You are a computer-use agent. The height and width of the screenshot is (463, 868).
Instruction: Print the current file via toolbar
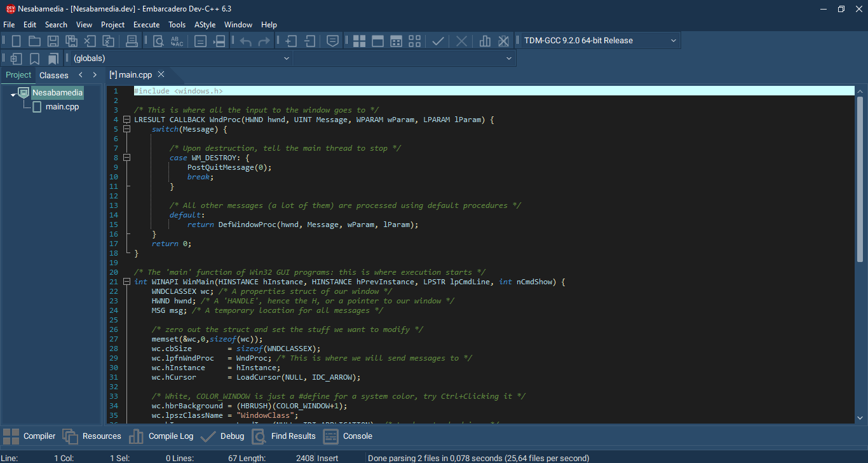coord(132,41)
